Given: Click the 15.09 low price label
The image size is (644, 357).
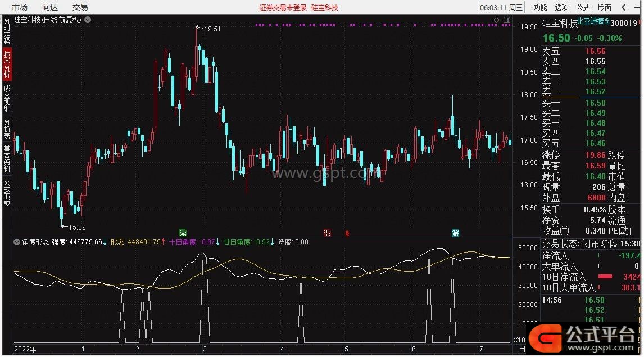Looking at the screenshot, I should (77, 227).
